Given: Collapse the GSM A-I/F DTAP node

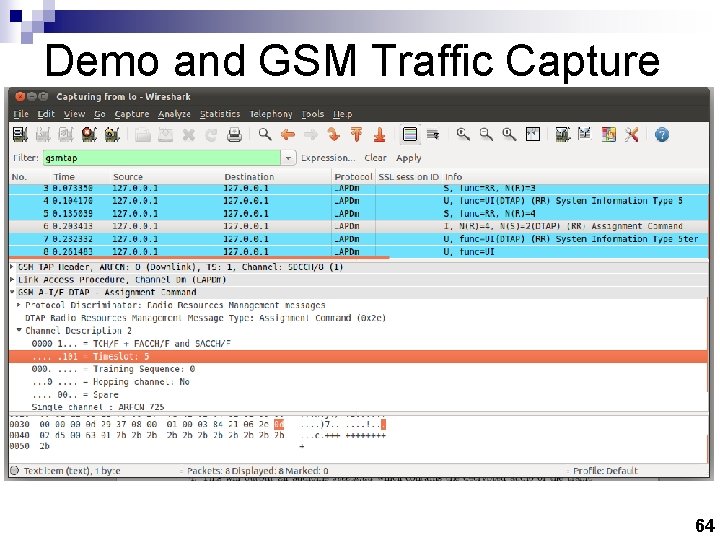Looking at the screenshot, I should (x=12, y=292).
